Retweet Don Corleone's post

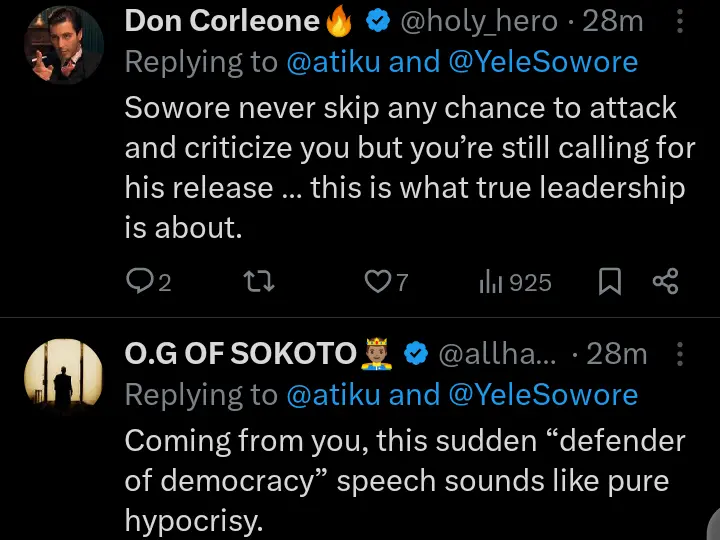(x=259, y=283)
